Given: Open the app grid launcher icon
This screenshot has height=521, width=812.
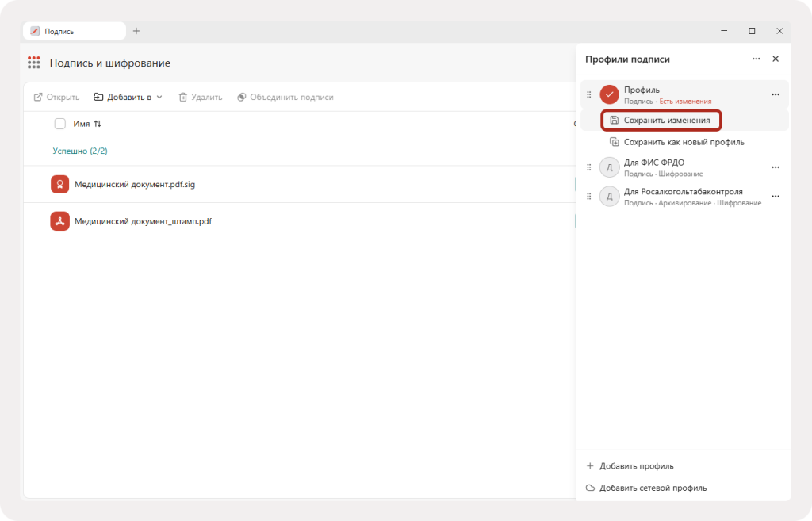Looking at the screenshot, I should coord(33,63).
